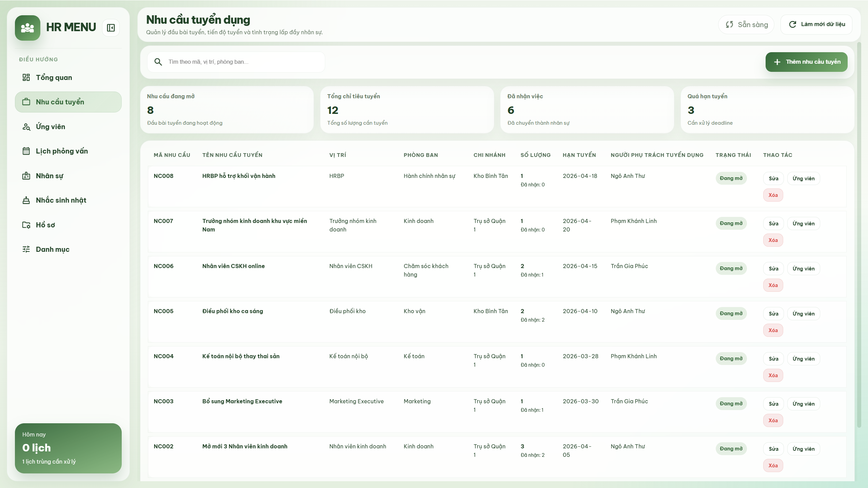
Task: Click Sửa for request NC008
Action: tap(773, 178)
